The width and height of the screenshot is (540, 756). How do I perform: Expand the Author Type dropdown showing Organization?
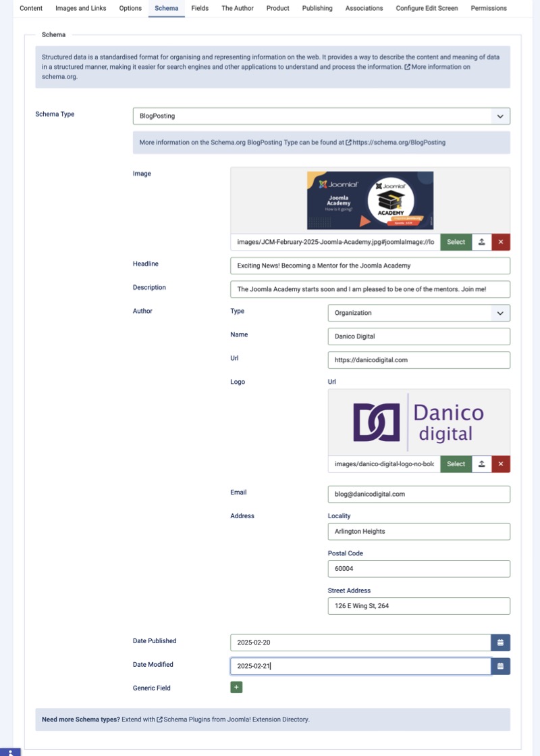[x=418, y=313]
